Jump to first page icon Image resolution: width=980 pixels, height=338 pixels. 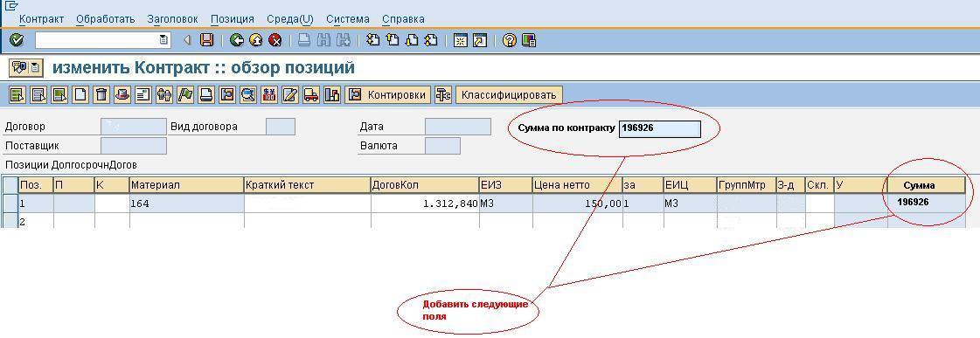(372, 40)
